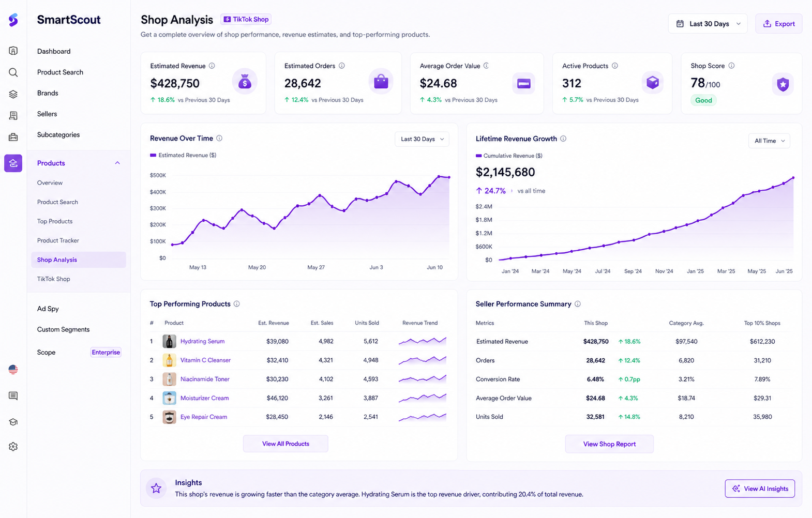Click the cube Active Products icon

click(x=653, y=82)
